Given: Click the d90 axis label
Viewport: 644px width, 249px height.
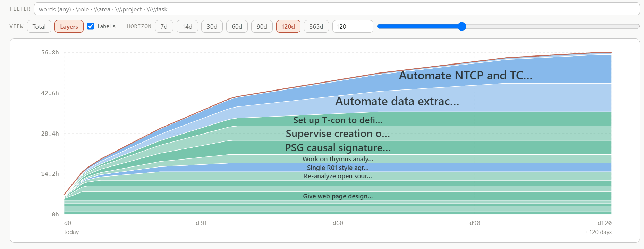Looking at the screenshot, I should (x=475, y=223).
